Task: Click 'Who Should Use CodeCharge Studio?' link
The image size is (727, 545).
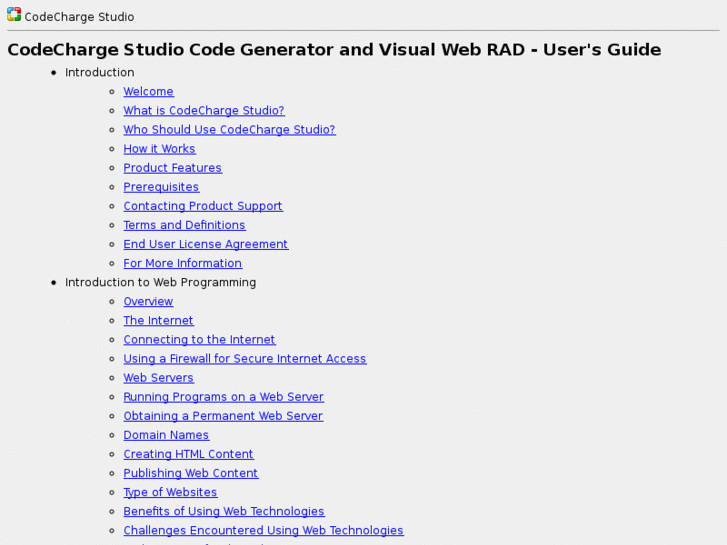Action: (x=229, y=130)
